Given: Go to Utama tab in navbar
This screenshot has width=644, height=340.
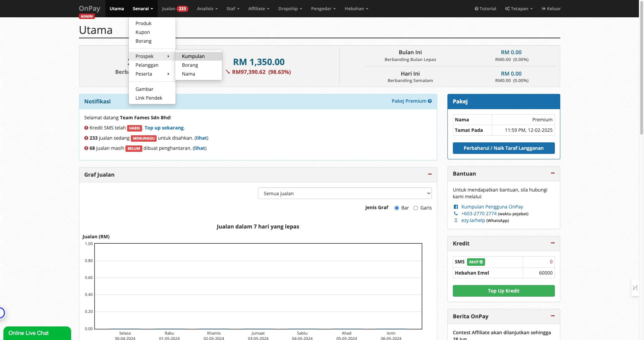Looking at the screenshot, I should [x=117, y=8].
